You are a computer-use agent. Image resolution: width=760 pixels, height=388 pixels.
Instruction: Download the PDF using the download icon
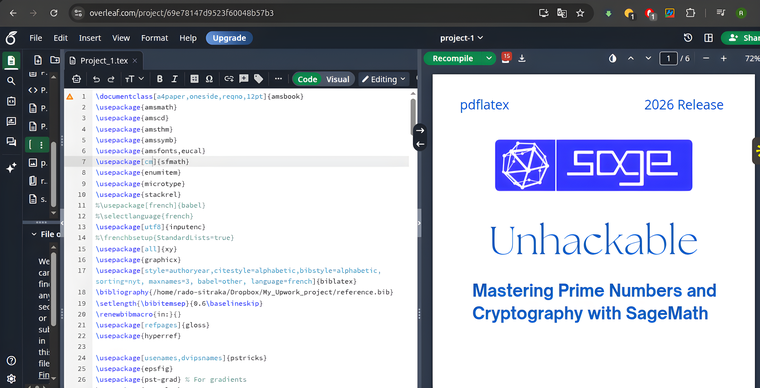coord(522,59)
